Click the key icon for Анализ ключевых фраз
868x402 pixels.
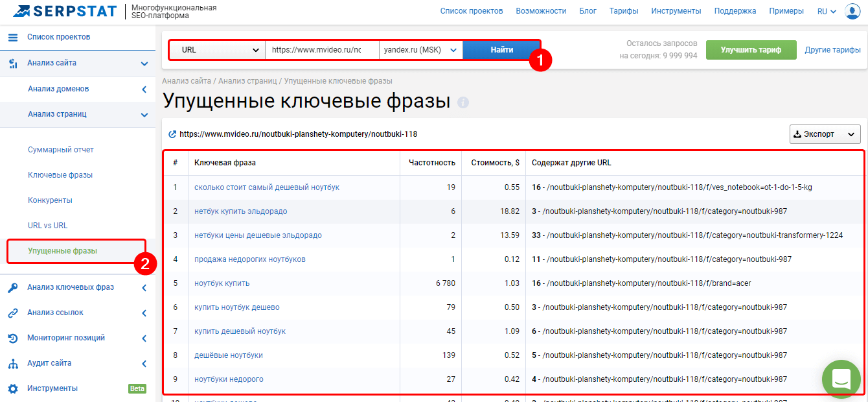pyautogui.click(x=13, y=288)
